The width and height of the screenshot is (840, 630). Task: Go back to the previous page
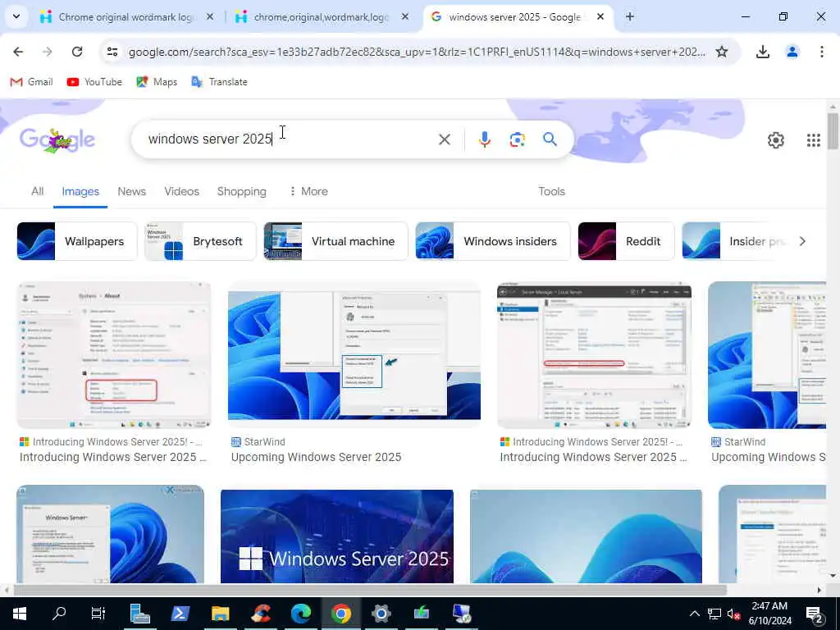pyautogui.click(x=18, y=52)
